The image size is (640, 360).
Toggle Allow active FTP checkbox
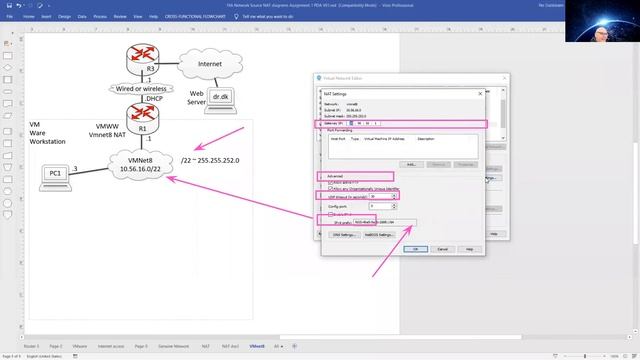331,182
